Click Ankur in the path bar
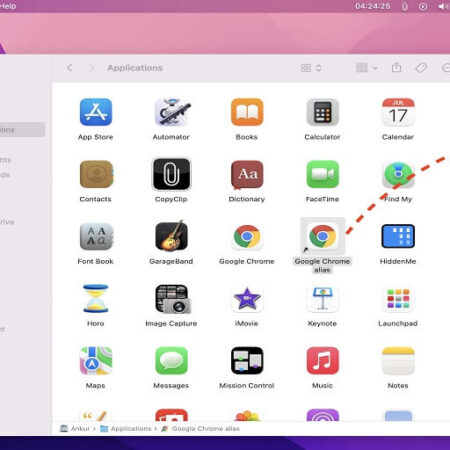 [75, 429]
